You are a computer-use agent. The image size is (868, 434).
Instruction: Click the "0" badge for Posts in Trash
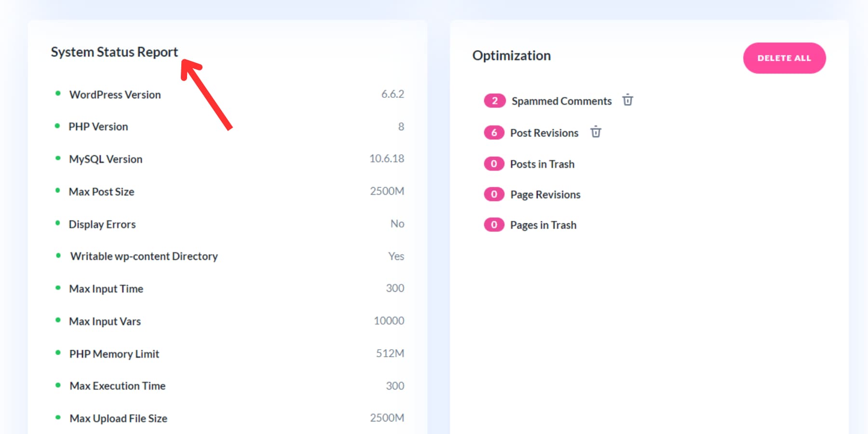[x=494, y=163]
